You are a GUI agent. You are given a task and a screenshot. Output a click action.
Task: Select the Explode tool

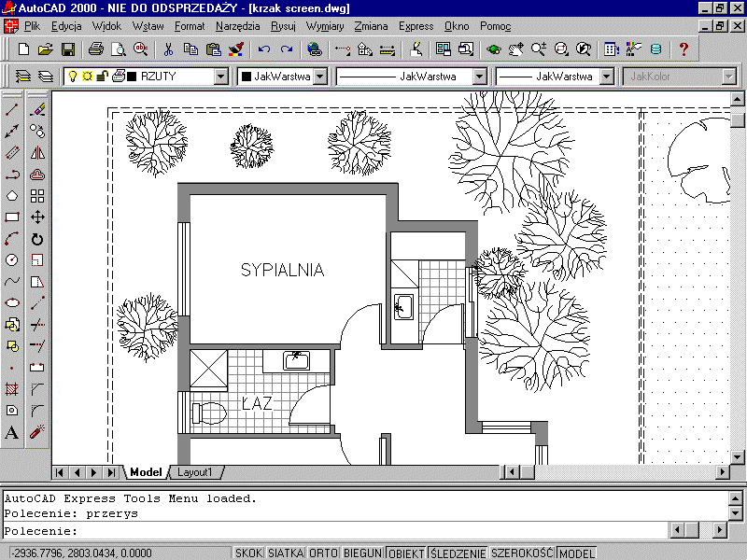pos(37,432)
